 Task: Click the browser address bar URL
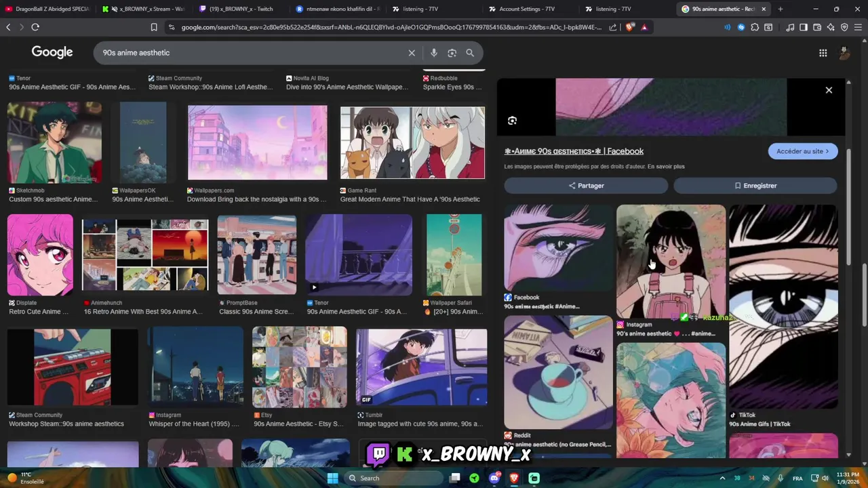(x=392, y=27)
